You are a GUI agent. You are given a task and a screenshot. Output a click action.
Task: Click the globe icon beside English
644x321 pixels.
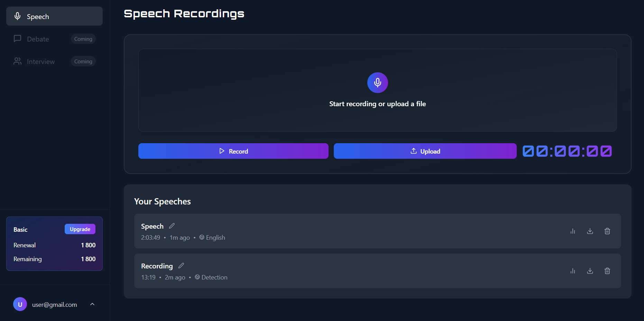tap(202, 237)
